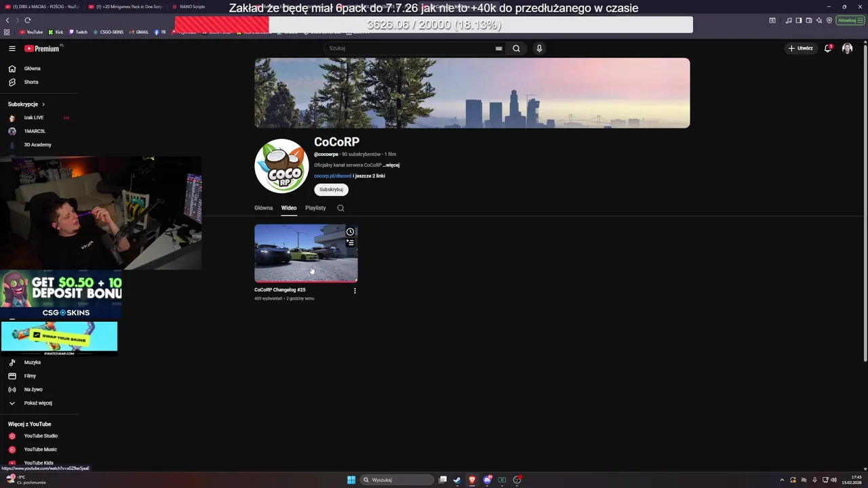Viewport: 868px width, 488px height.
Task: Reload the page with refresh icon
Action: [x=28, y=20]
